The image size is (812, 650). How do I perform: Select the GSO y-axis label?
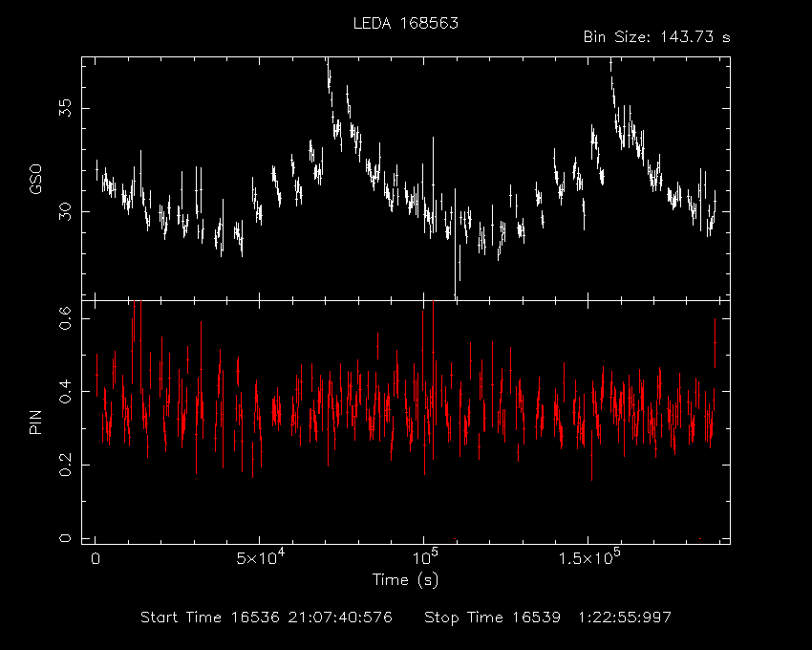[x=35, y=180]
